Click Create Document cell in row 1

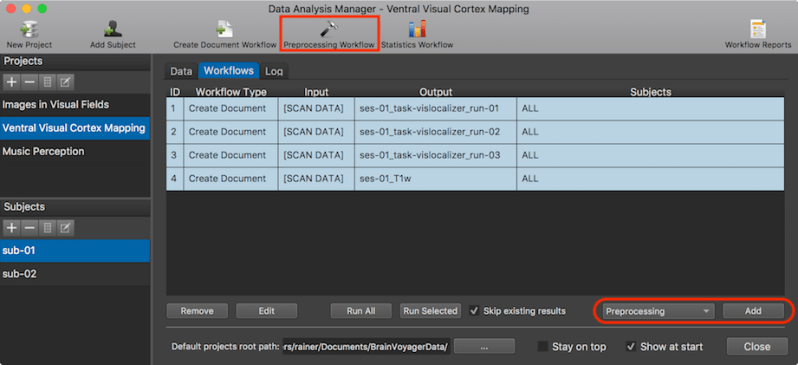click(231, 108)
